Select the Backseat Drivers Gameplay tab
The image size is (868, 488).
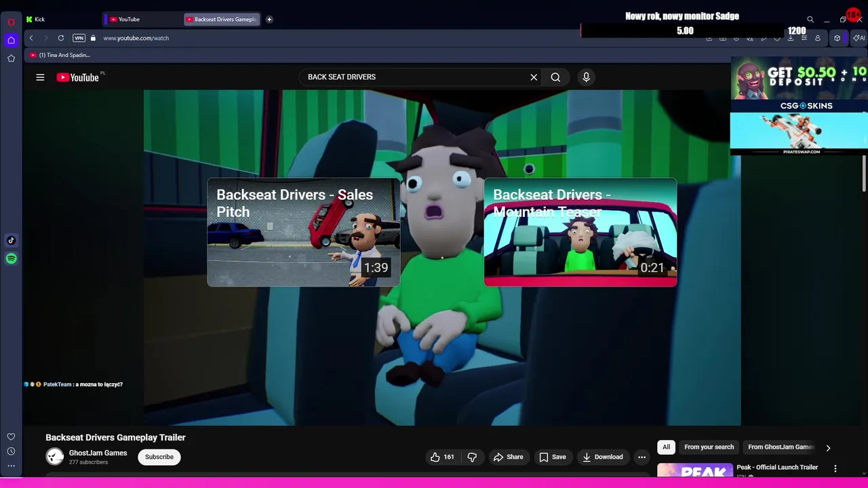click(x=221, y=19)
